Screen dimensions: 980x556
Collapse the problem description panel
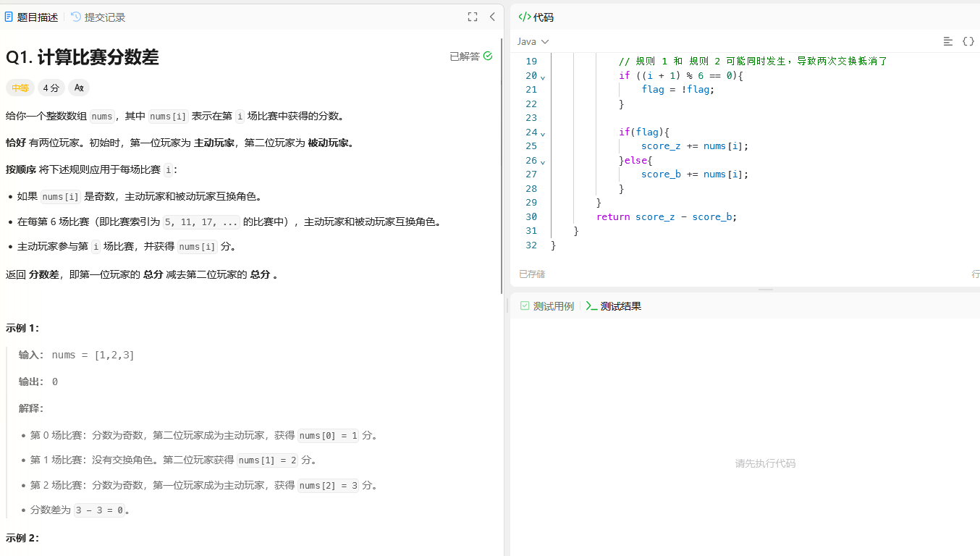492,17
